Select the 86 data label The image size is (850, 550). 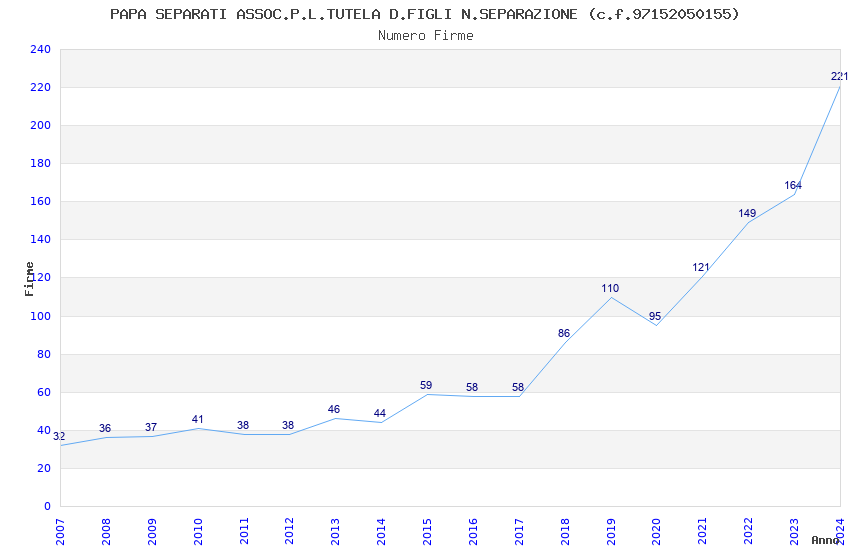[x=564, y=333]
